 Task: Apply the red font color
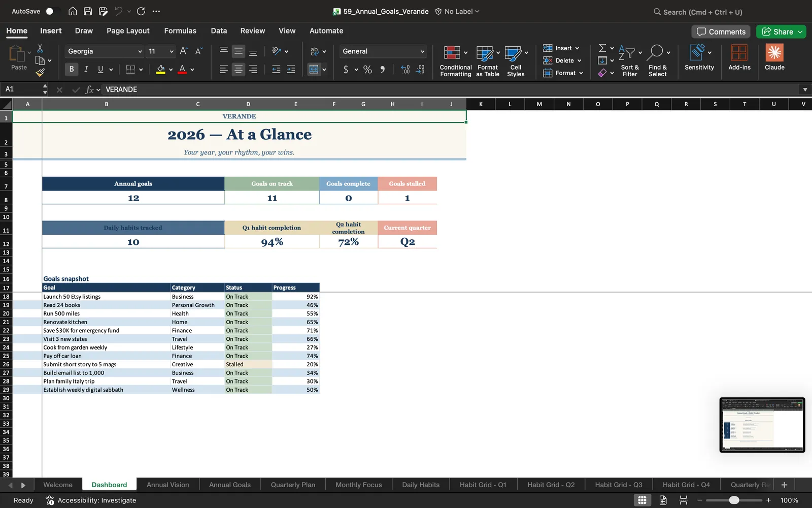point(182,69)
